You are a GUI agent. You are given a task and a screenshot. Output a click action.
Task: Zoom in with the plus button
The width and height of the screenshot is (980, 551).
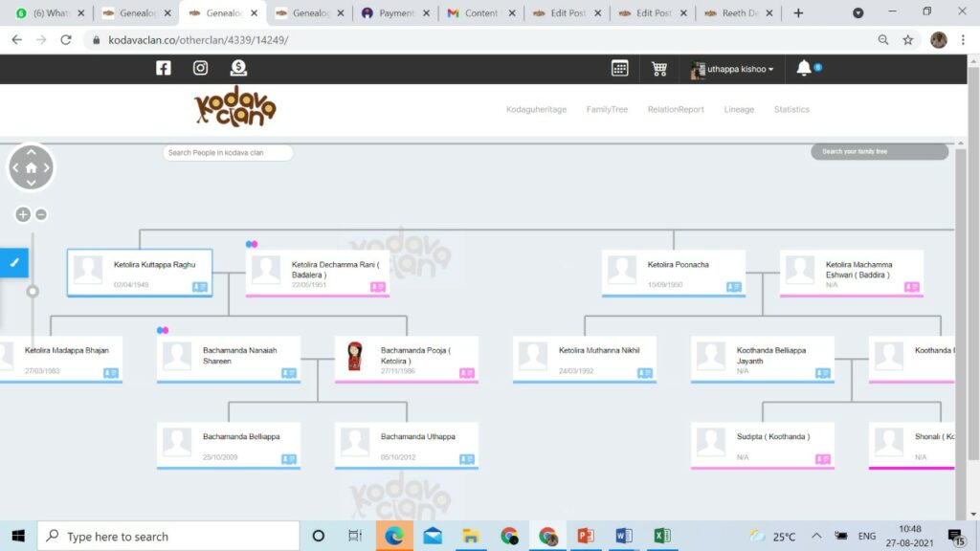(23, 214)
